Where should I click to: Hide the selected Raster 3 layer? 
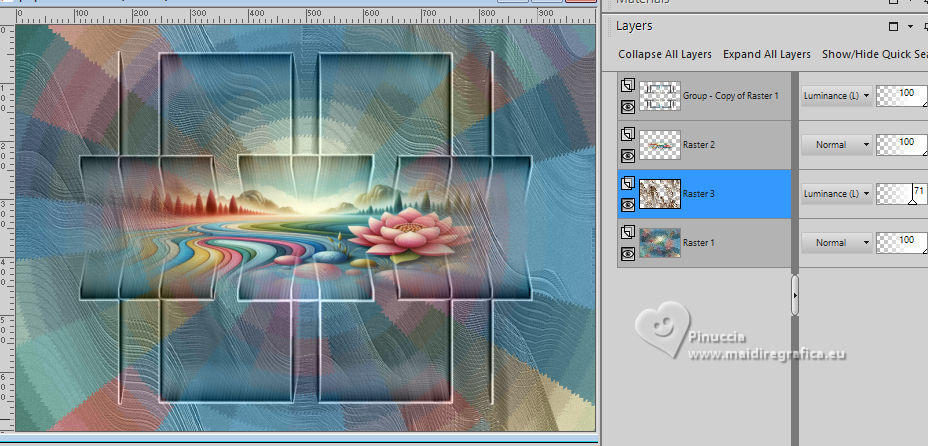tap(628, 205)
